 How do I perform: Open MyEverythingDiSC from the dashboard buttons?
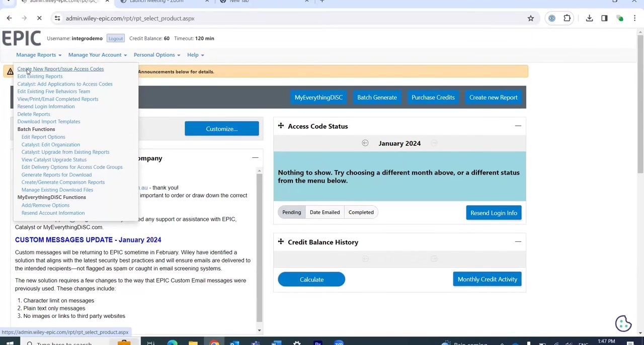click(x=318, y=97)
